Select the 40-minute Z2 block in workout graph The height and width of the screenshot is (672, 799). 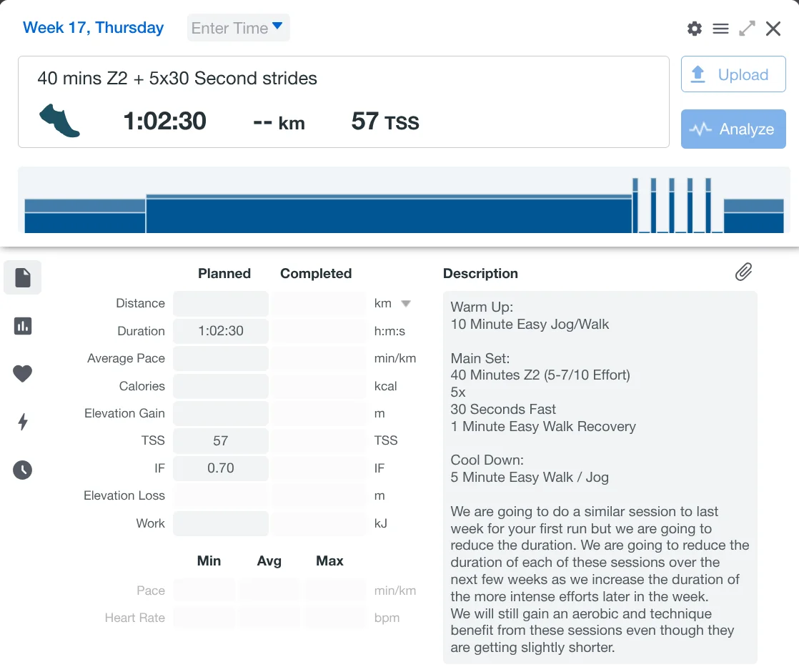point(389,215)
